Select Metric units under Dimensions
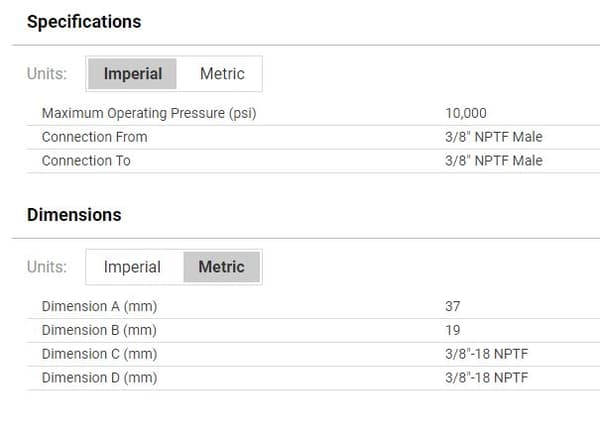The image size is (600, 429). coord(222,267)
